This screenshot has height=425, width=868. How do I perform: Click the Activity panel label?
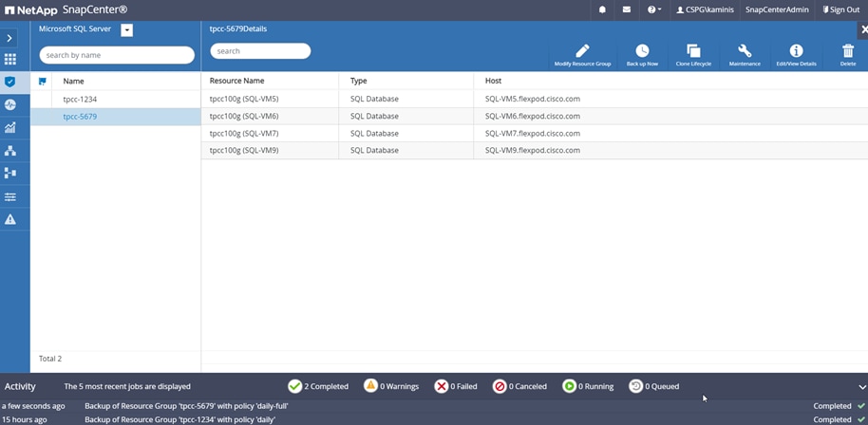coord(20,386)
